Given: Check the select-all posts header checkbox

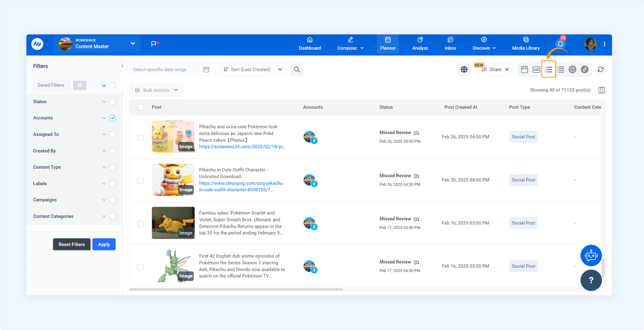Looking at the screenshot, I should [141, 107].
